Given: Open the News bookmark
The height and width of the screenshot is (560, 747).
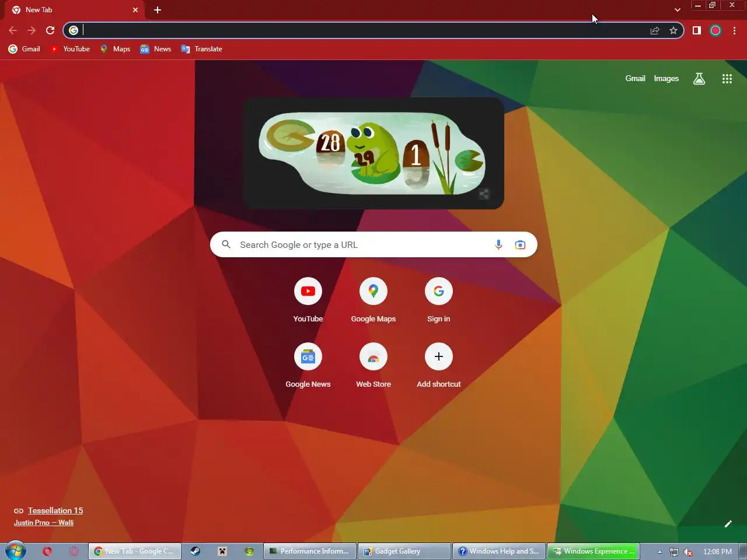Looking at the screenshot, I should (155, 49).
